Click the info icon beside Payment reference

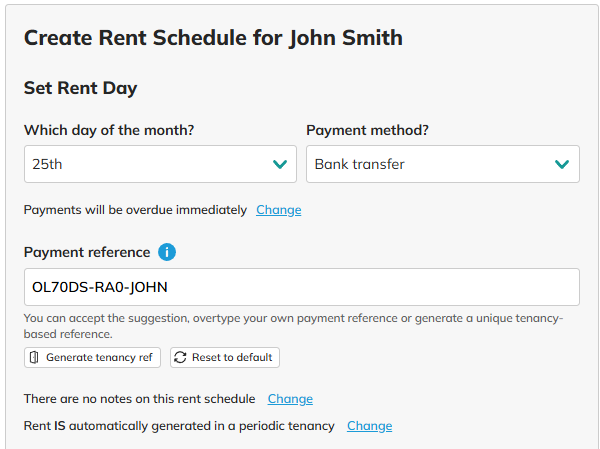pos(167,252)
